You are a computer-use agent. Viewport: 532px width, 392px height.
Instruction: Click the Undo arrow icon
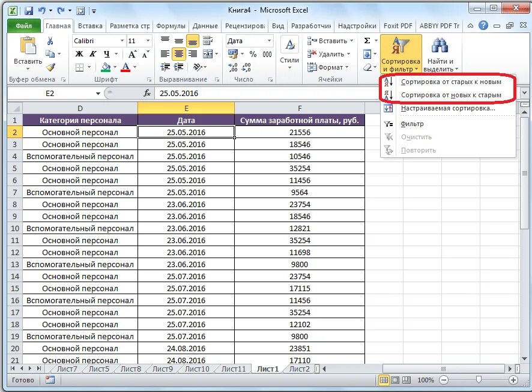click(42, 11)
